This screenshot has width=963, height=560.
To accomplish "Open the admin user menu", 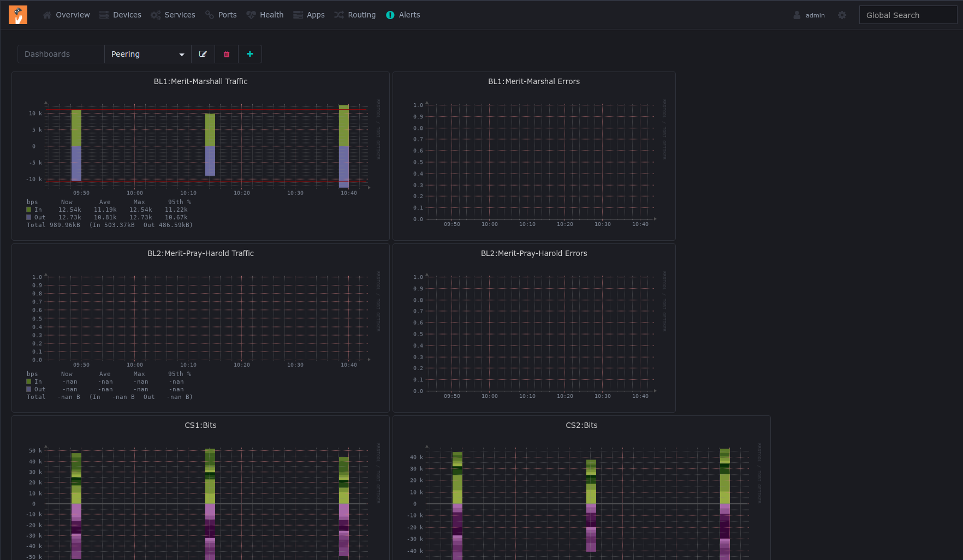I will tap(809, 15).
